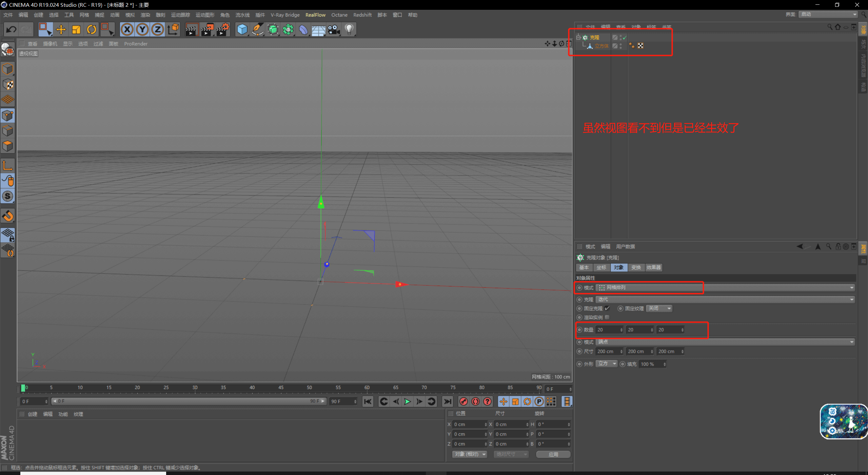Open the floor/environment object icon
The image size is (868, 475).
(x=319, y=30)
